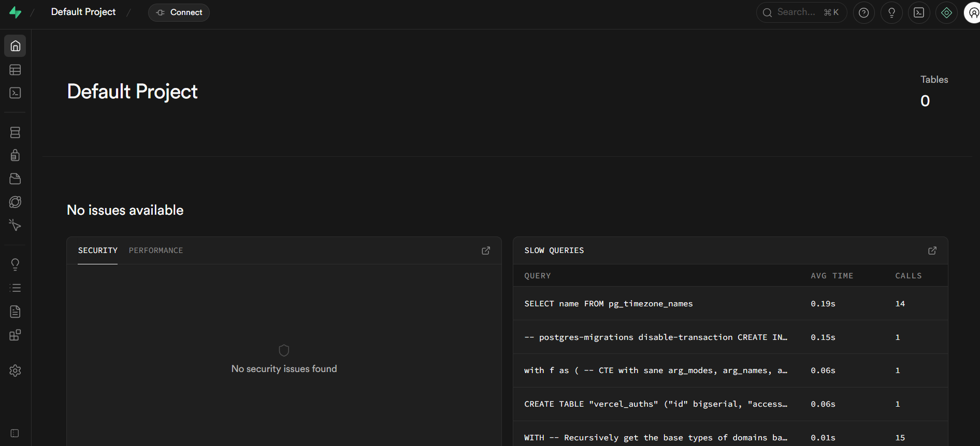Open the Authentication lock icon

point(16,155)
